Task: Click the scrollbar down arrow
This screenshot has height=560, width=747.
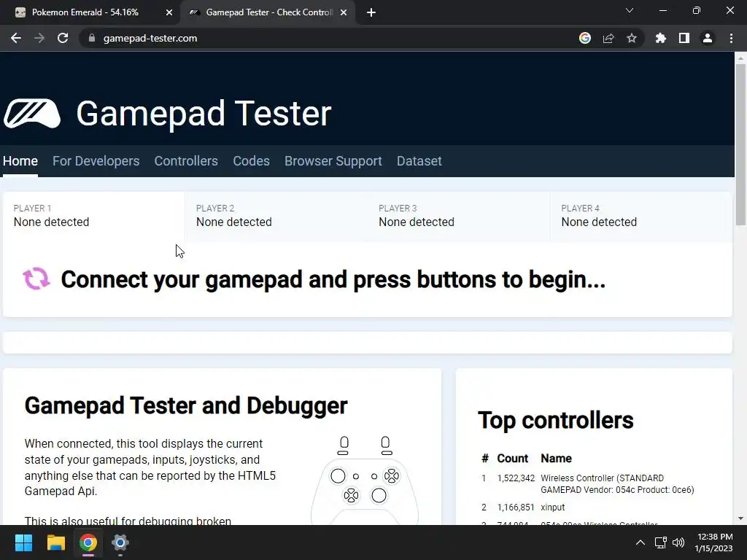Action: click(740, 518)
